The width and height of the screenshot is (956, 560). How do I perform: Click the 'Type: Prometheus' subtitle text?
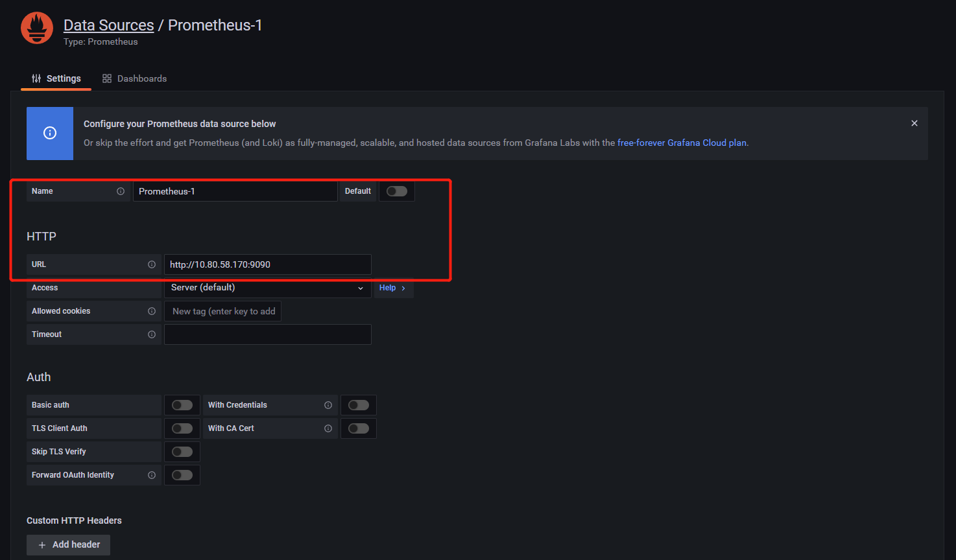pyautogui.click(x=101, y=41)
